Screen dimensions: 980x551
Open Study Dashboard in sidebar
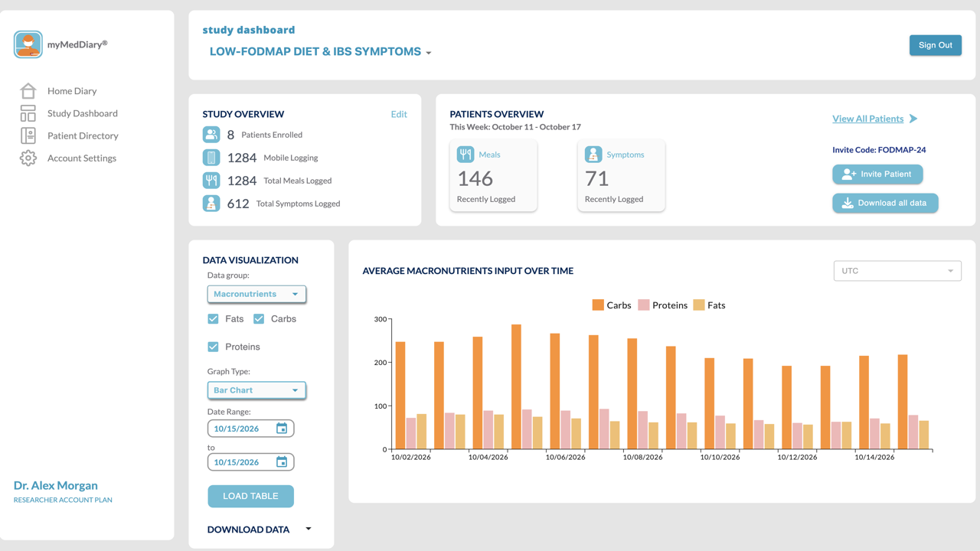(x=83, y=113)
